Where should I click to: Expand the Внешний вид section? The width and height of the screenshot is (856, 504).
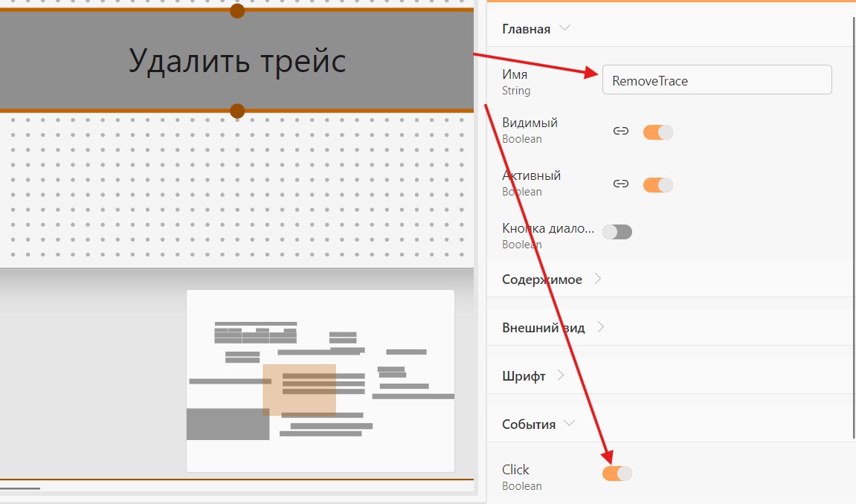[600, 327]
